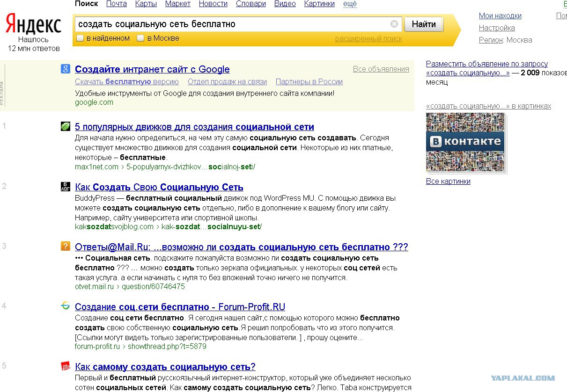Image resolution: width=567 pixels, height=392 pixels.
Task: Enable the 'в Москве' checkbox
Action: click(x=140, y=38)
